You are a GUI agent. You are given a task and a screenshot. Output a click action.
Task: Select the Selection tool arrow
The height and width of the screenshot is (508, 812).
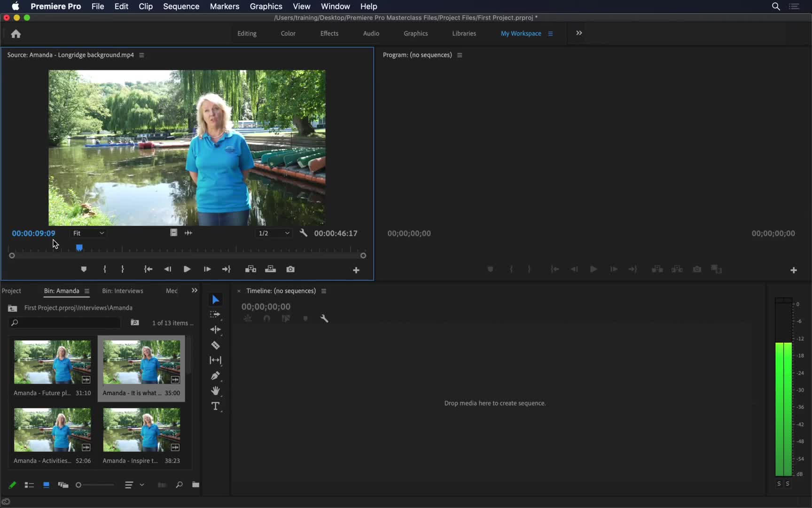215,300
